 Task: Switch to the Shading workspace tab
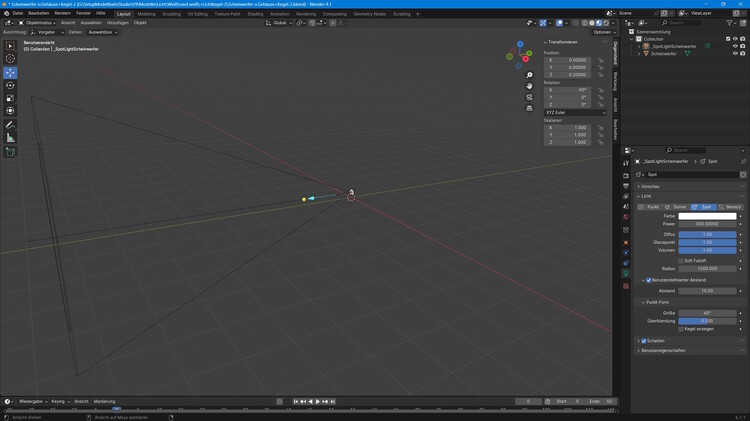(255, 14)
